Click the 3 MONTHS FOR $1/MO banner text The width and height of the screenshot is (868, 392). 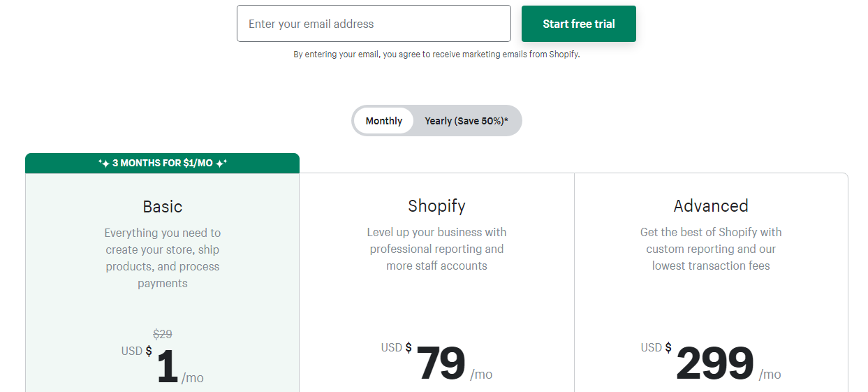pyautogui.click(x=163, y=164)
